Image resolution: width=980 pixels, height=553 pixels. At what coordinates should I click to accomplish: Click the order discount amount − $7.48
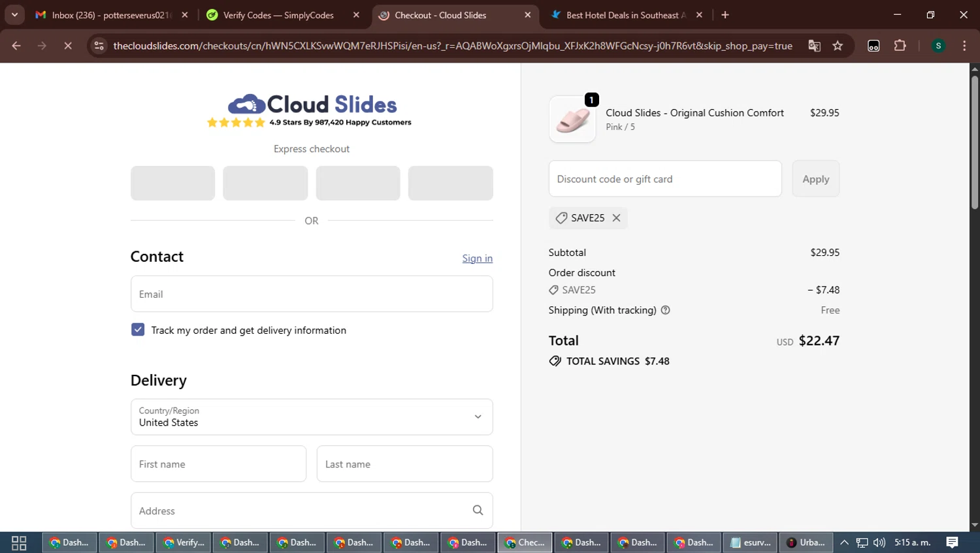(823, 290)
